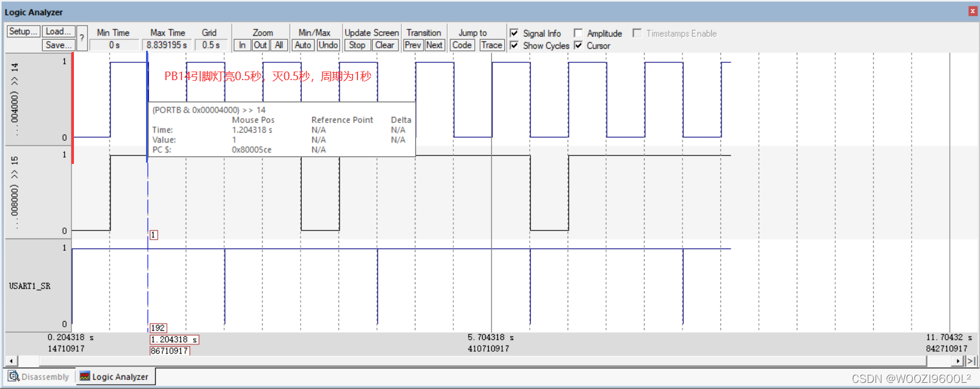
Task: Select the PORTB >> 15 signal label
Action: pos(15,192)
